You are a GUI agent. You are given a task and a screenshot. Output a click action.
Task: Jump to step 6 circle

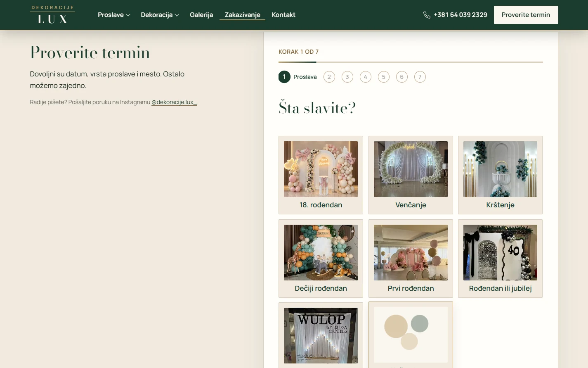402,77
